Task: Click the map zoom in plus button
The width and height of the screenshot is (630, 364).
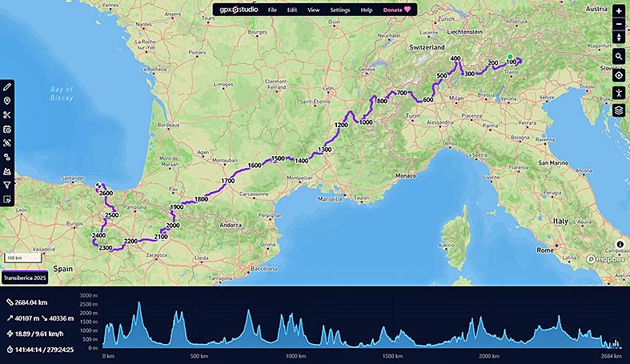Action: point(619,10)
